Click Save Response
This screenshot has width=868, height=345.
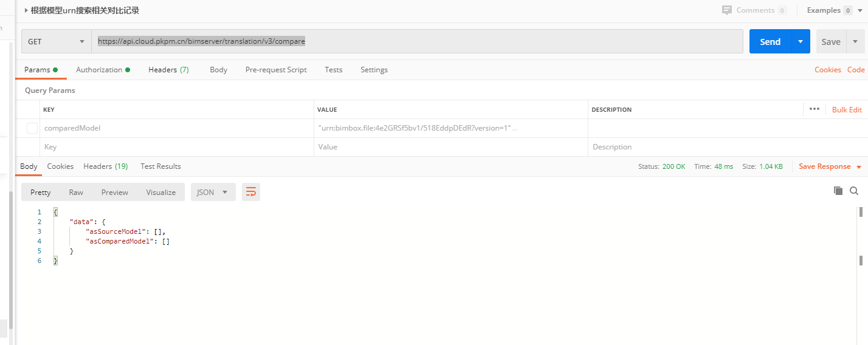[824, 166]
